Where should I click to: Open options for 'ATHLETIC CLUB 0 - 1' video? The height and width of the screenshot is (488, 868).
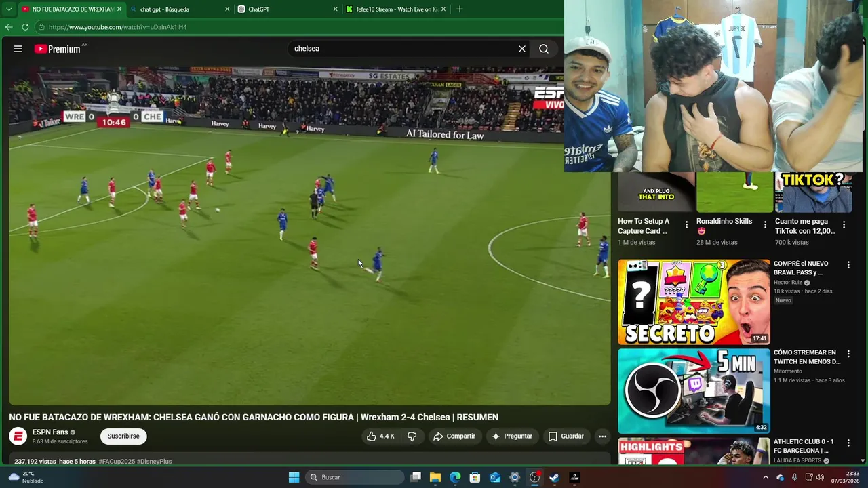pyautogui.click(x=848, y=443)
